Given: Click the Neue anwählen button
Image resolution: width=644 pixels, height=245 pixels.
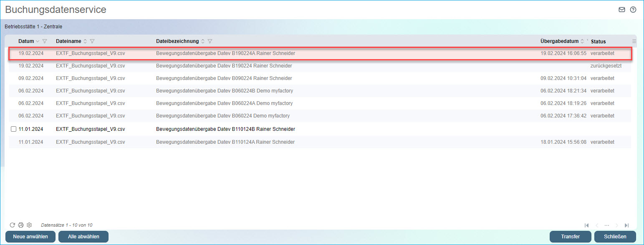Looking at the screenshot, I should coord(30,237).
